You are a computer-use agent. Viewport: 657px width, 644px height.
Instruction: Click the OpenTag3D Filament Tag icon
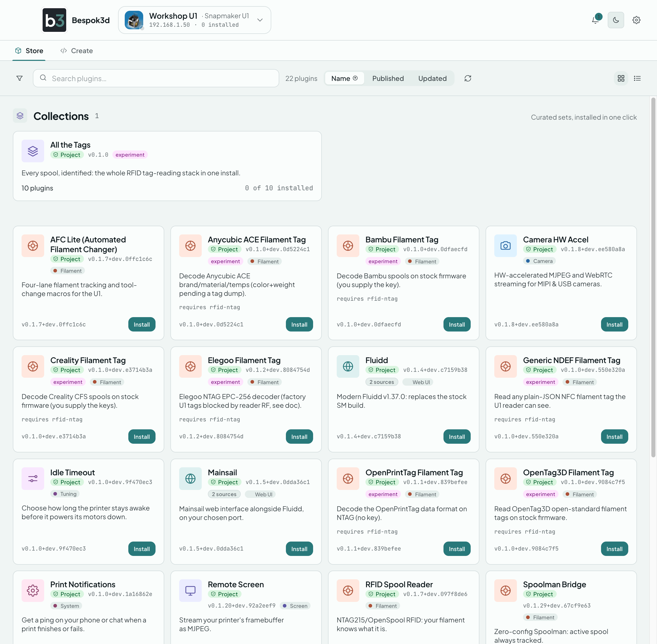pyautogui.click(x=506, y=479)
